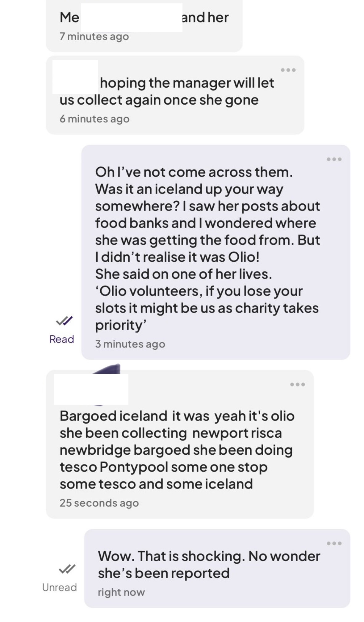Image resolution: width=364 pixels, height=622 pixels.
Task: Select the 'hoping the manager will let' message text
Action: point(186,83)
